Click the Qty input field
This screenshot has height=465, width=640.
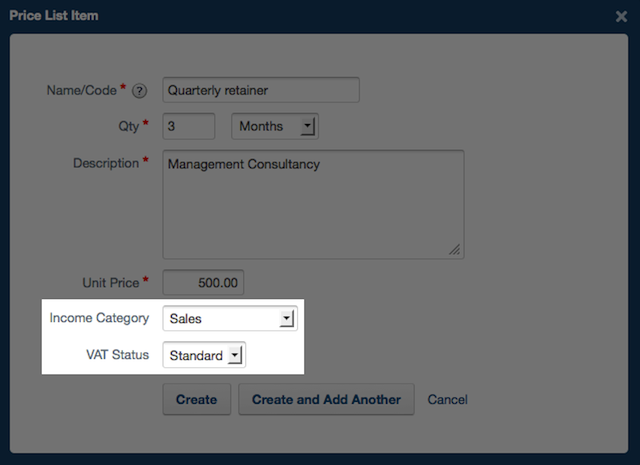[188, 126]
